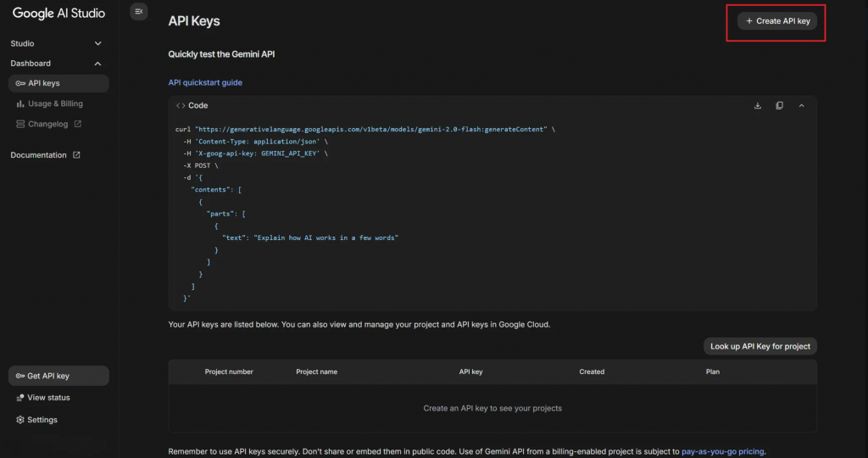
Task: Click the Get API key button
Action: 58,376
